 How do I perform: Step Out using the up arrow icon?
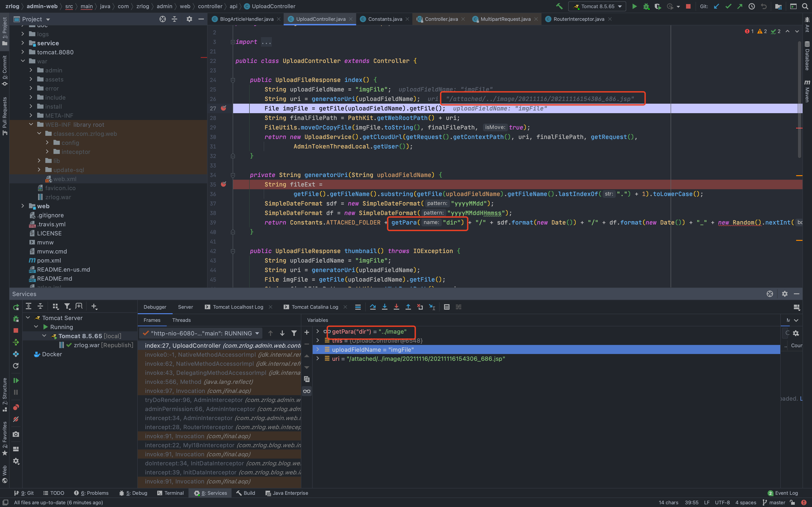click(x=408, y=307)
